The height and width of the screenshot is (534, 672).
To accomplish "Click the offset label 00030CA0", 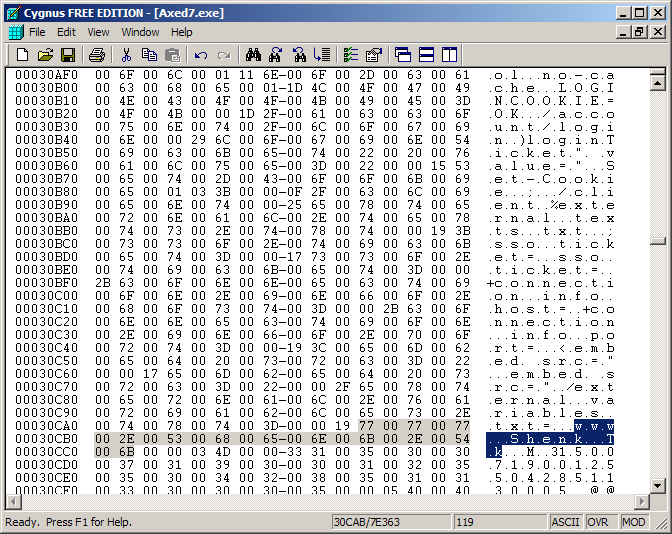I will [x=47, y=426].
